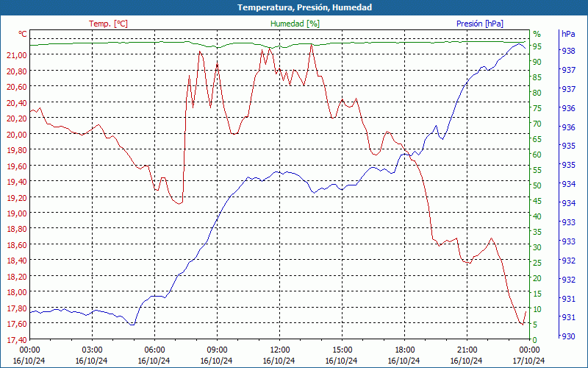Click the 15:00 time axis label

[342, 350]
